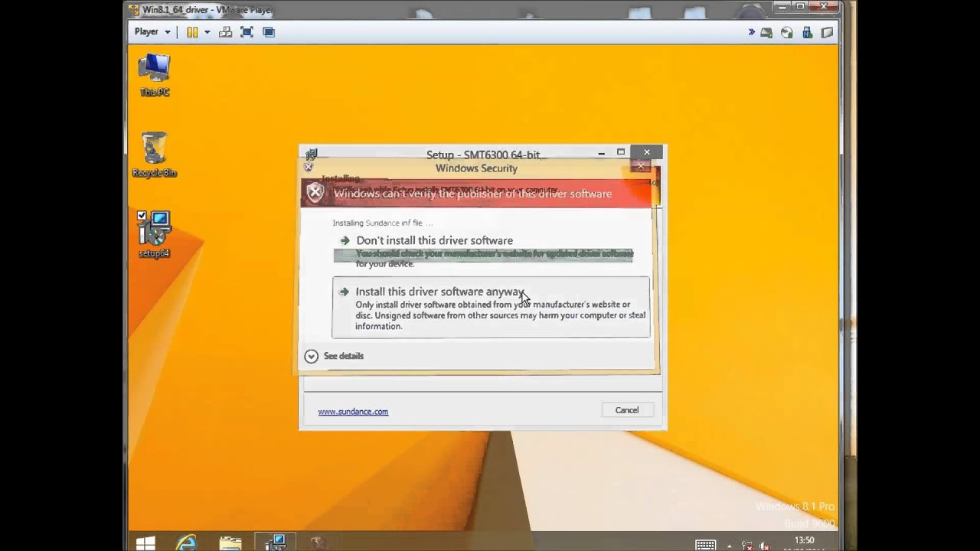Click the USB device icon in VMware toolbar

click(x=806, y=32)
